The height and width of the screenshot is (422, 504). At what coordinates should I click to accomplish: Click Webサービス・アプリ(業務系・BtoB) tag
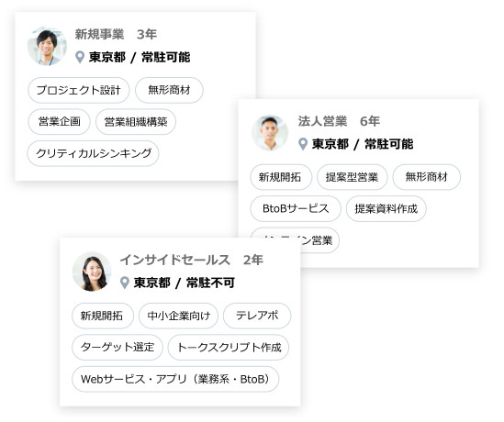(175, 379)
